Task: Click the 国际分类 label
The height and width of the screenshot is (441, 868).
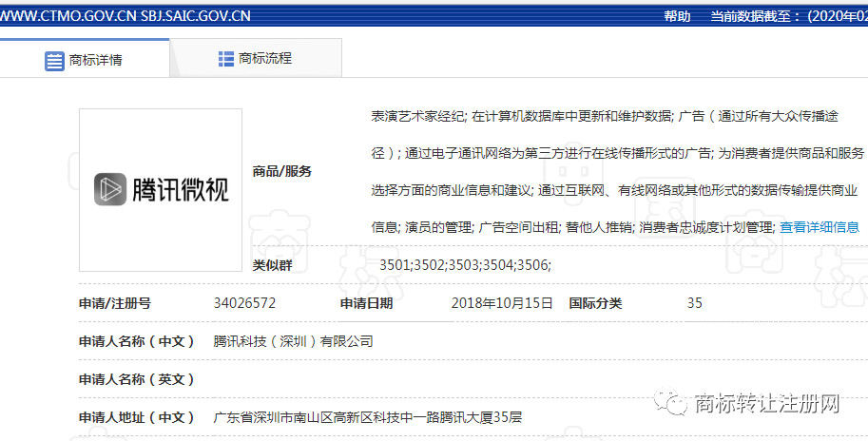Action: pyautogui.click(x=596, y=303)
